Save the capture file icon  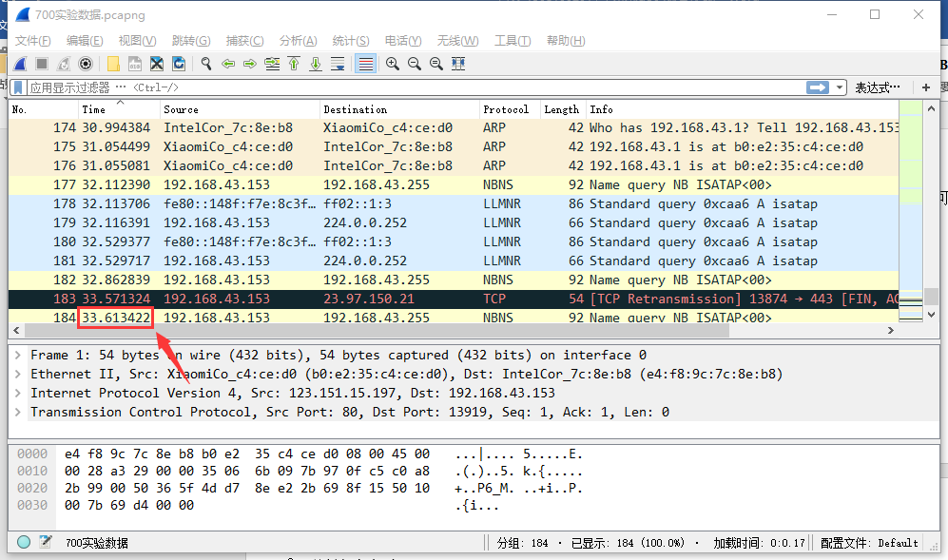pos(135,64)
